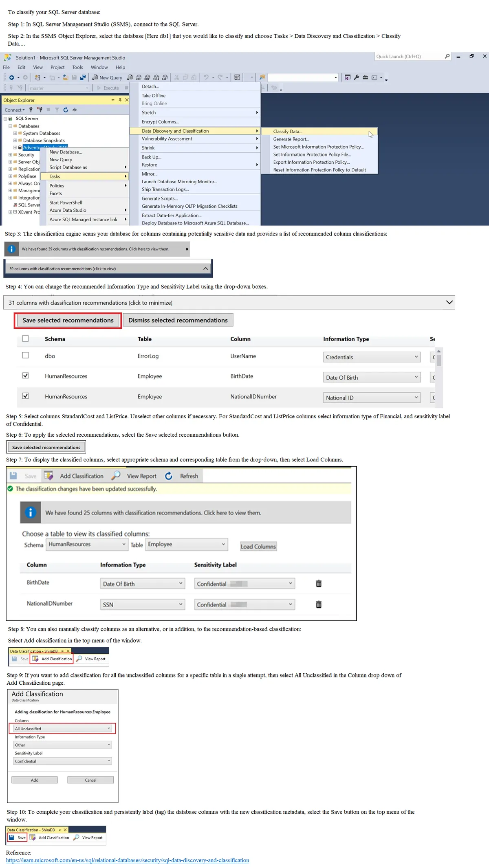Open the Schema HumanResources dropdown
This screenshot has width=489, height=868.
point(87,544)
